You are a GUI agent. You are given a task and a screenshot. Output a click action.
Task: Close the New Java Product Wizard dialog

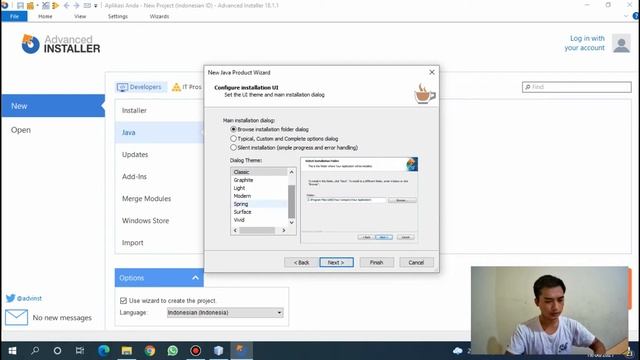pos(432,72)
